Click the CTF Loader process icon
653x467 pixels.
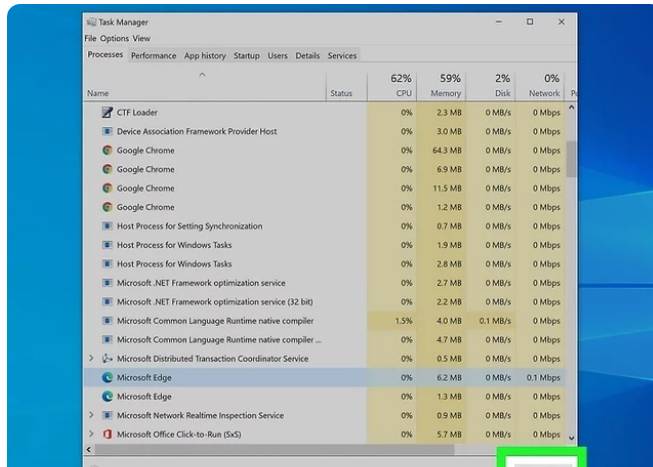click(107, 113)
